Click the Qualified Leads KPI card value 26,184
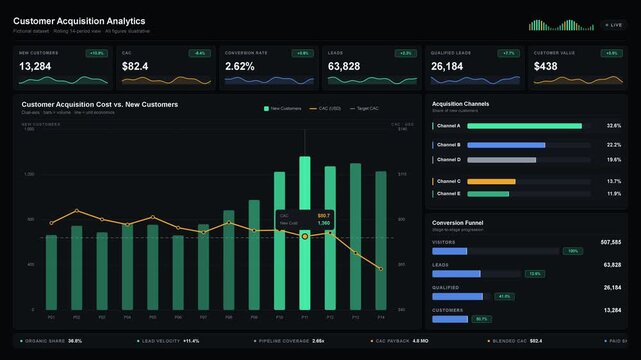 point(447,66)
